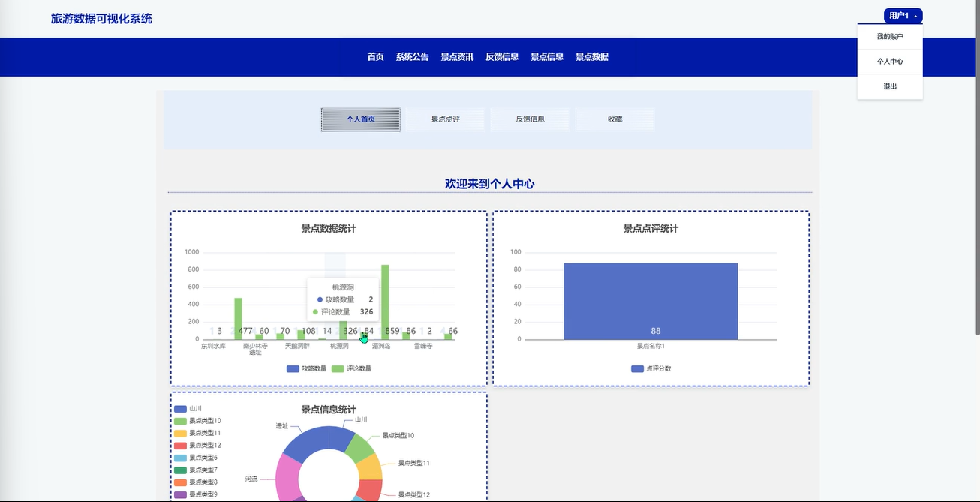Go to 首页 in navigation bar
980x502 pixels.
375,57
